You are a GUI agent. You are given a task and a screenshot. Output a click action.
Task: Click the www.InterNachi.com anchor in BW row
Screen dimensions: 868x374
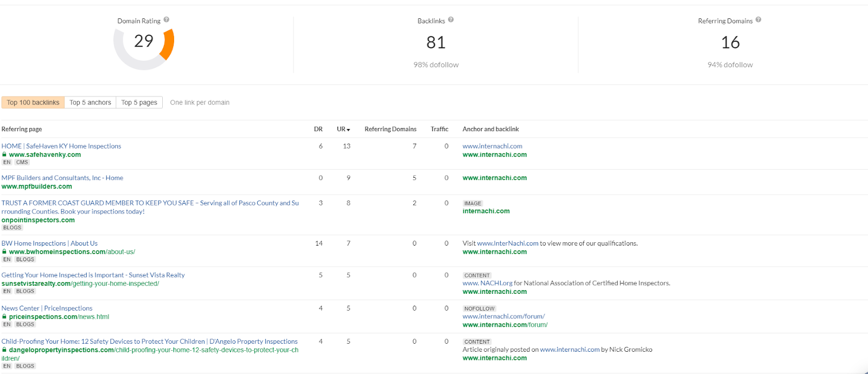pyautogui.click(x=508, y=243)
